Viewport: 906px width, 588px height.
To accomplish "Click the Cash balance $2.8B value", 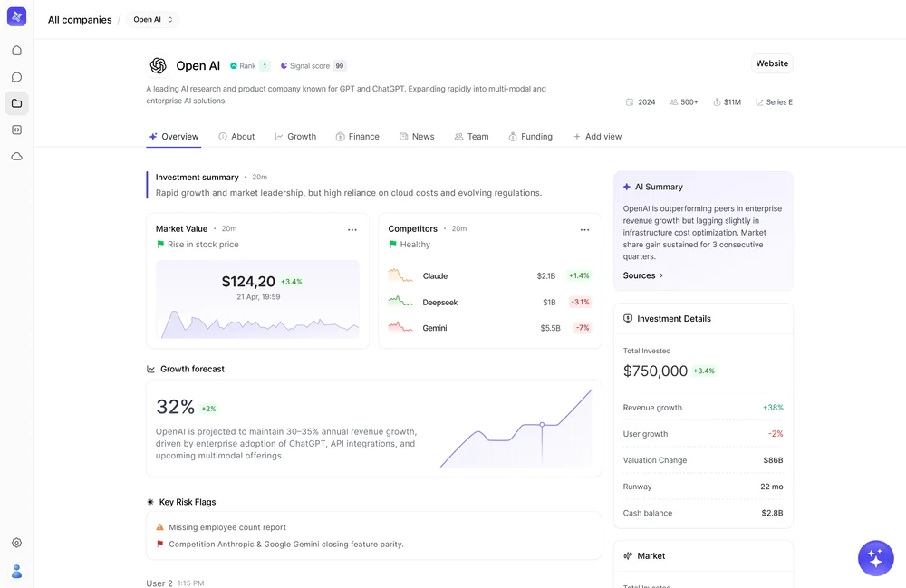I will click(772, 513).
